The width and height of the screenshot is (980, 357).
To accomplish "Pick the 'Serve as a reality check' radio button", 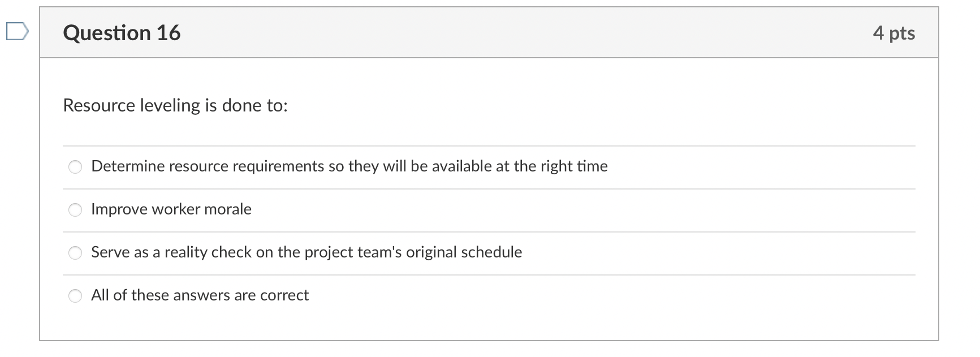I will tap(75, 253).
